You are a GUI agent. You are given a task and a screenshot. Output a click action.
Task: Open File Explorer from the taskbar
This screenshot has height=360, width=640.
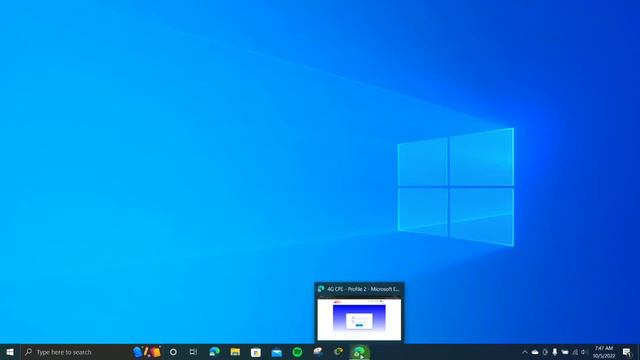[x=235, y=352]
